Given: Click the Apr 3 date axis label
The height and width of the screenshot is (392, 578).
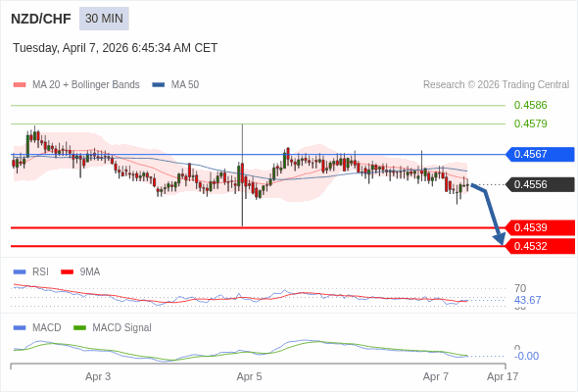Looking at the screenshot, I should [x=98, y=377].
